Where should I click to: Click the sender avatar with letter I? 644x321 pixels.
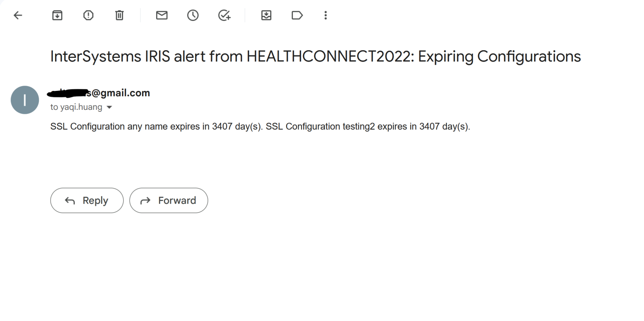click(25, 100)
